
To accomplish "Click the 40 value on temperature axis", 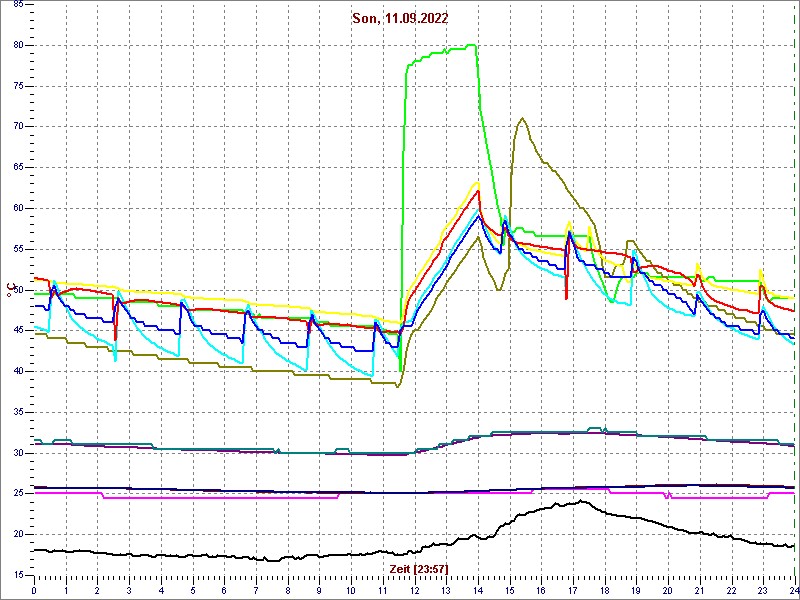I will [x=17, y=371].
